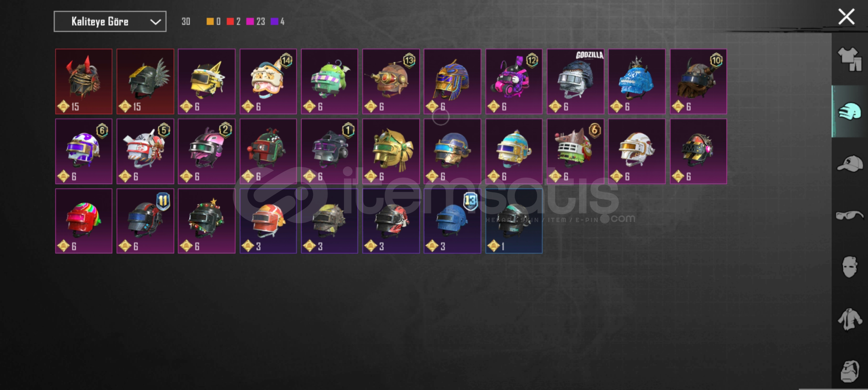Open the cap hat category icon
Image resolution: width=868 pixels, height=390 pixels.
[x=850, y=164]
